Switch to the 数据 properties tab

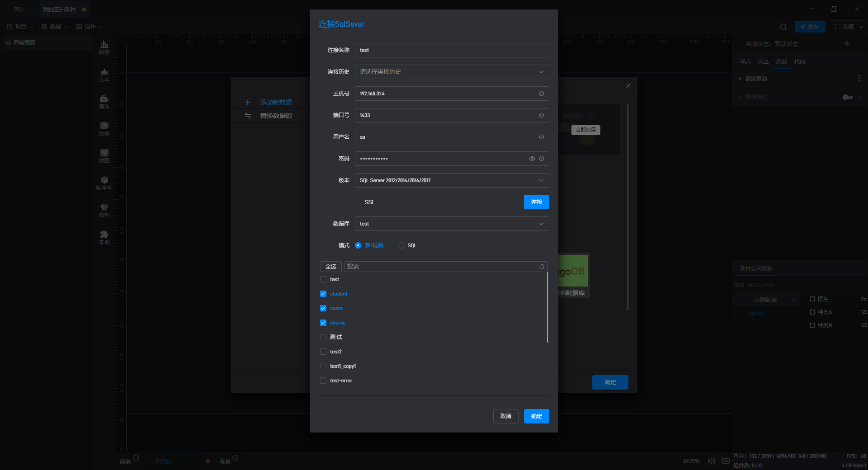coord(782,61)
